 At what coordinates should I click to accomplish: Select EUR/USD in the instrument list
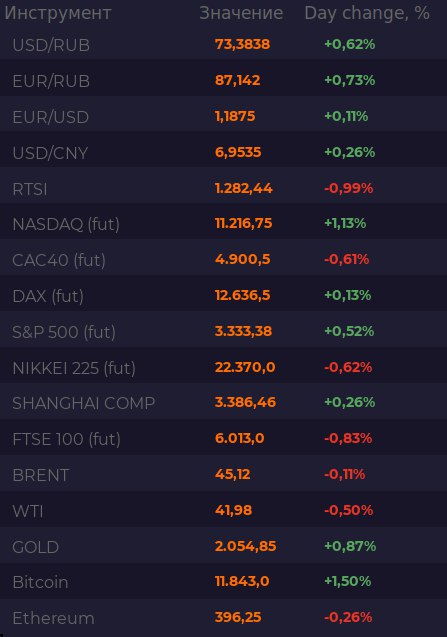tap(224, 117)
